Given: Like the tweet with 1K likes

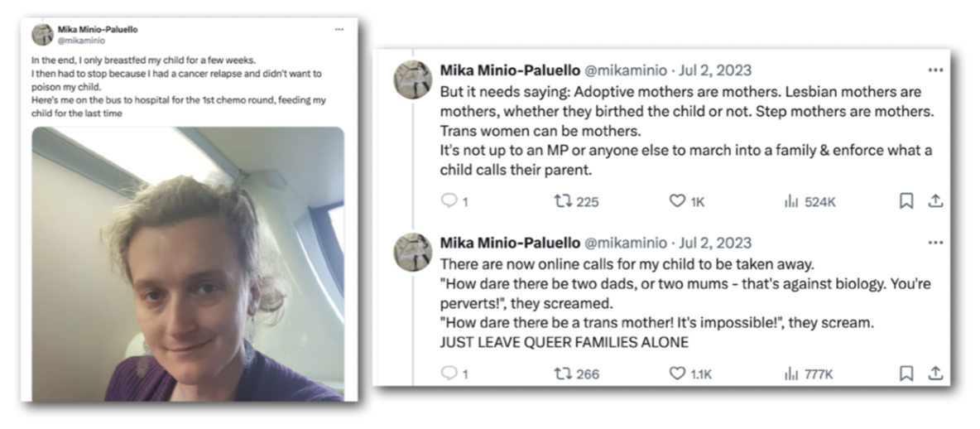Looking at the screenshot, I should coord(677,200).
